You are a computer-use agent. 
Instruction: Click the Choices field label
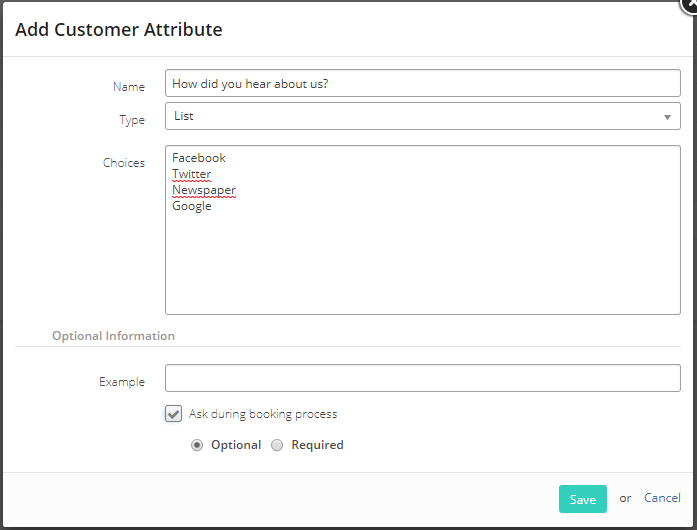pos(124,163)
